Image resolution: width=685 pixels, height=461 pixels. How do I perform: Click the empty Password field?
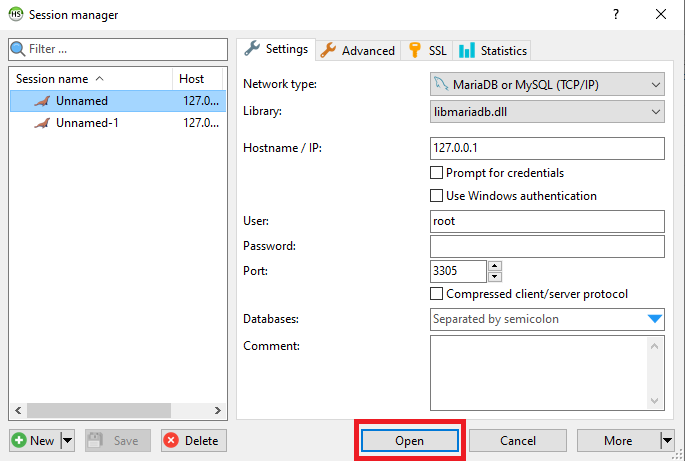coord(547,246)
